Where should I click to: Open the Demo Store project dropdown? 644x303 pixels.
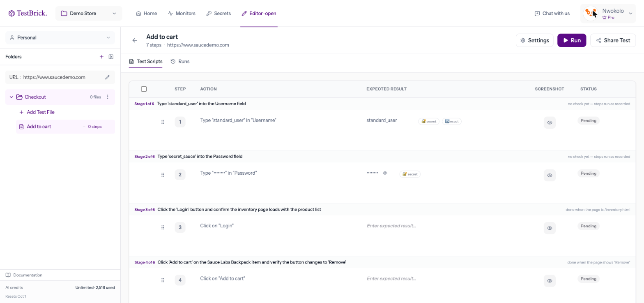tap(89, 13)
